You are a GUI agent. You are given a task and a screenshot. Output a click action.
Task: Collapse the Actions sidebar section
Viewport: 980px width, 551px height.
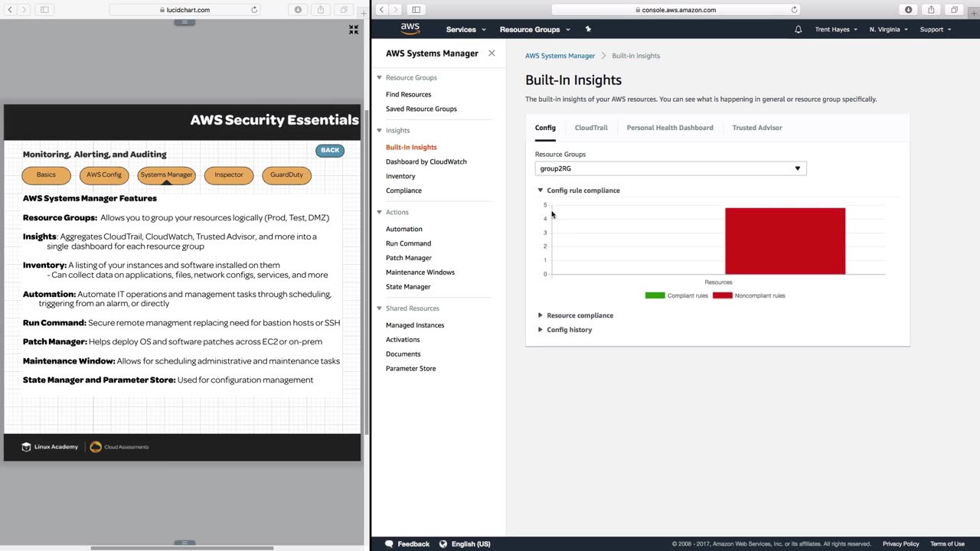click(x=379, y=212)
